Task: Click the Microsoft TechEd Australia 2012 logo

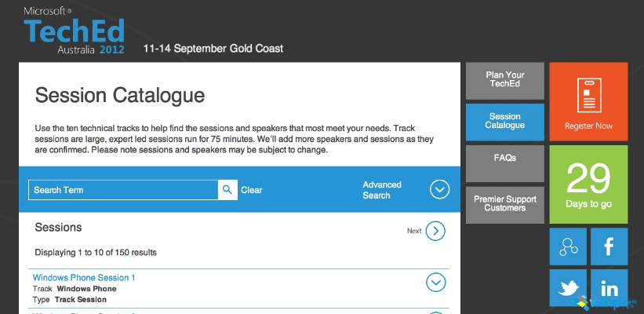Action: 75,31
